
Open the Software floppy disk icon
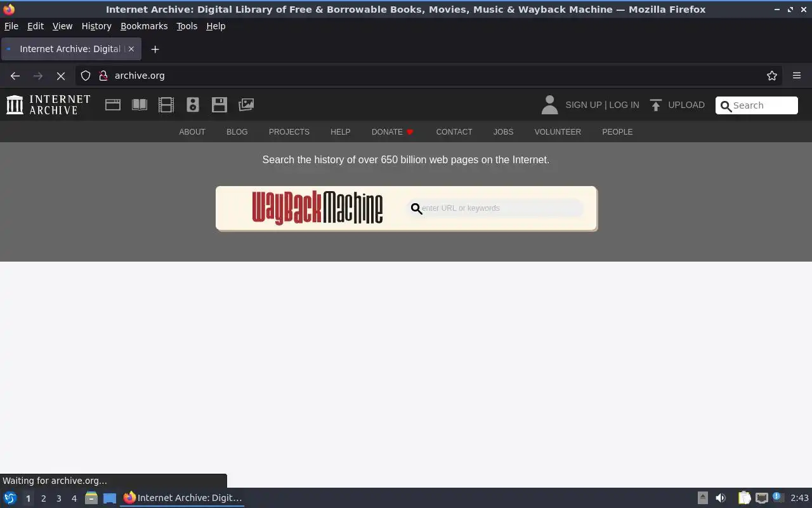tap(219, 105)
